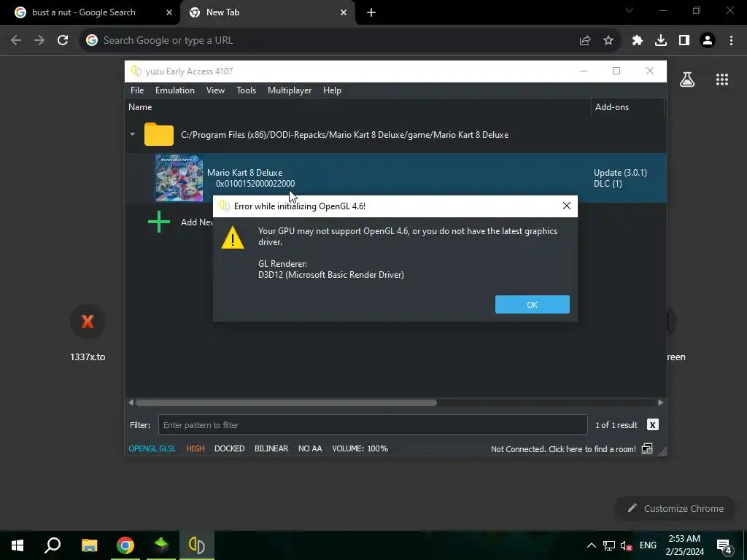Open the Emulation menu
Viewport: 747px width, 560px height.
(x=175, y=90)
